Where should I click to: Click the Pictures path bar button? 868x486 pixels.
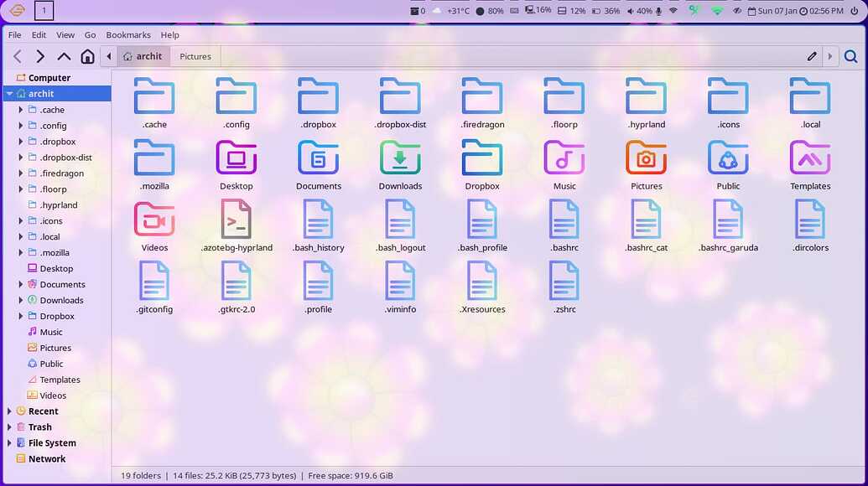click(x=195, y=57)
